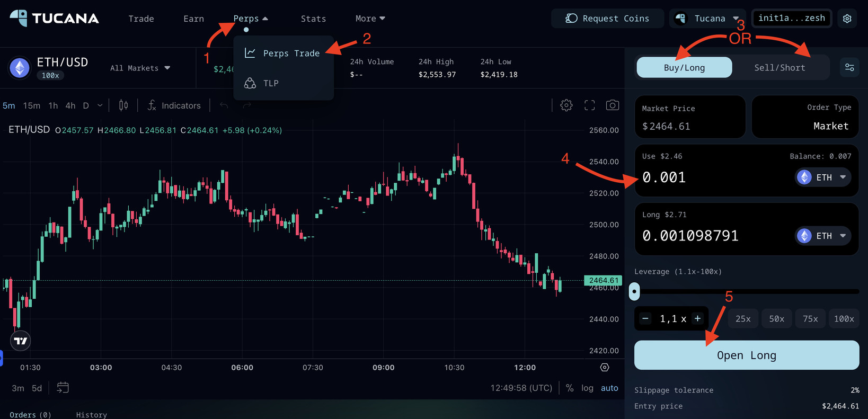
Task: Switch chart to 4h interval
Action: tap(70, 105)
